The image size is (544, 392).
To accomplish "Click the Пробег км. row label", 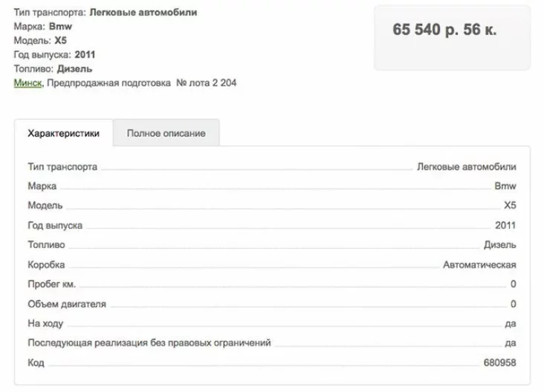I will coord(52,284).
